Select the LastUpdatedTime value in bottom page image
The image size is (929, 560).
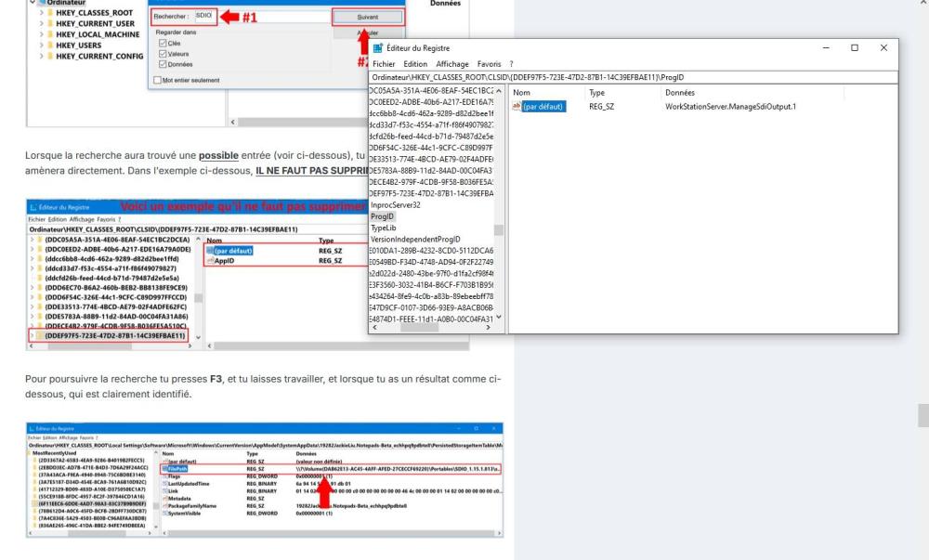189,484
